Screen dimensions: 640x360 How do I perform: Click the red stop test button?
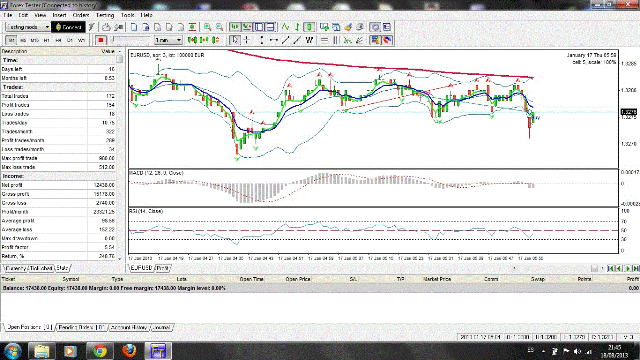click(x=100, y=40)
